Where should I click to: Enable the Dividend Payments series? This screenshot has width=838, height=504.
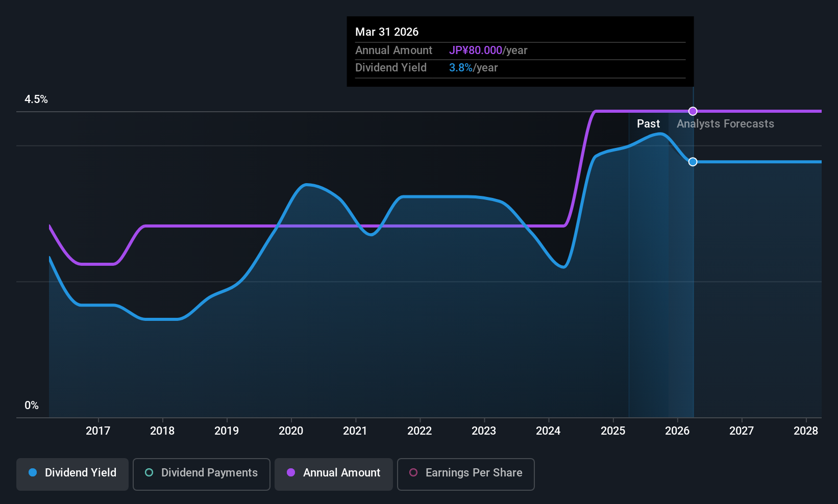click(x=201, y=474)
